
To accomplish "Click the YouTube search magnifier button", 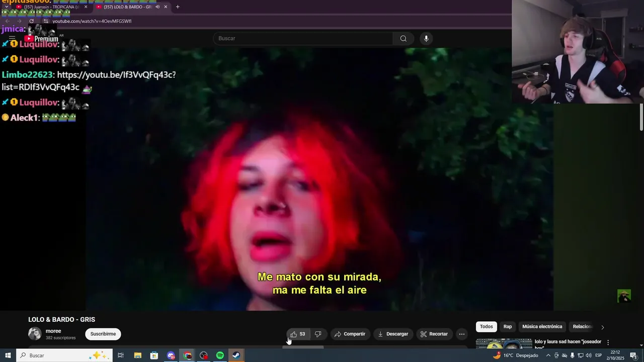I will click(x=404, y=38).
